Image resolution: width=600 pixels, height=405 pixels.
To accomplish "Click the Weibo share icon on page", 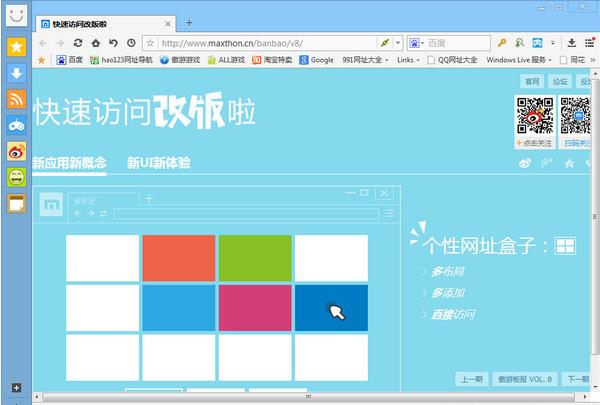I will [525, 163].
